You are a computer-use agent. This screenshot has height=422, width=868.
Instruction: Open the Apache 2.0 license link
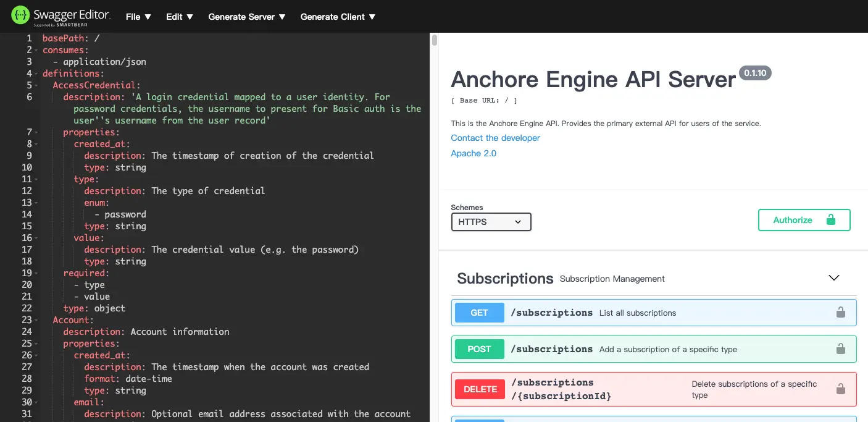point(473,153)
